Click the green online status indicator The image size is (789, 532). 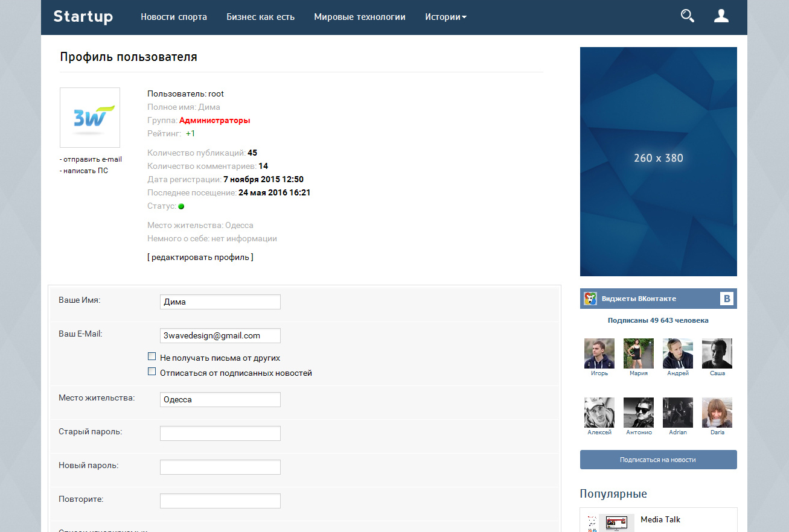181,206
